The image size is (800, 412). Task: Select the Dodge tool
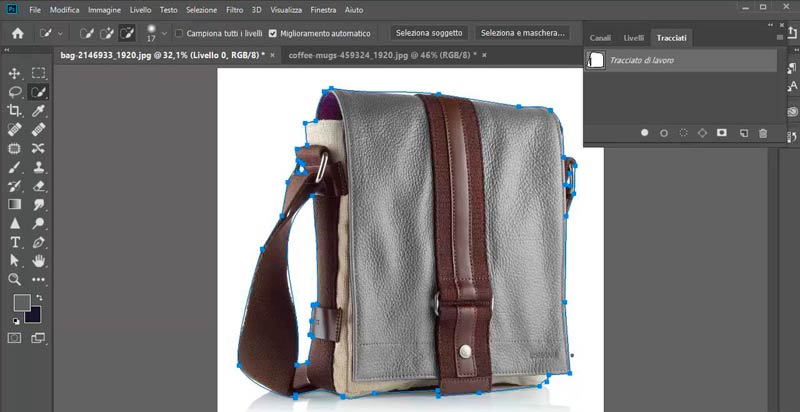click(39, 223)
